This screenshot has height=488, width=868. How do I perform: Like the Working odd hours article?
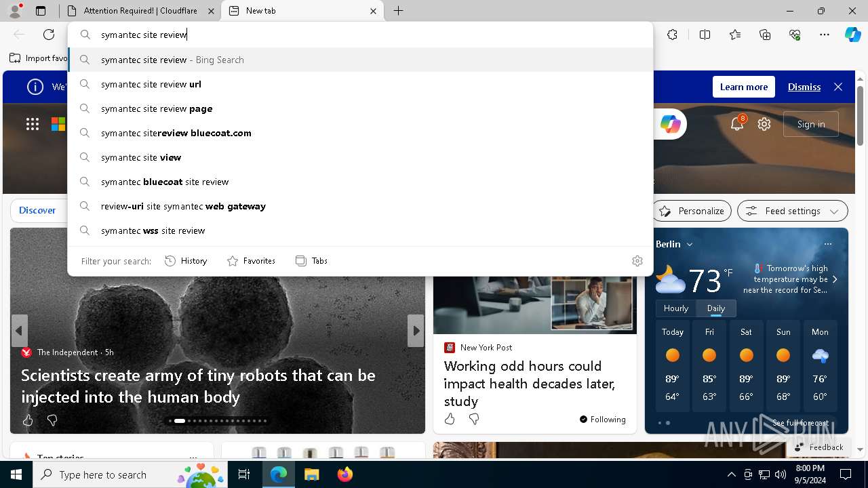coord(450,420)
